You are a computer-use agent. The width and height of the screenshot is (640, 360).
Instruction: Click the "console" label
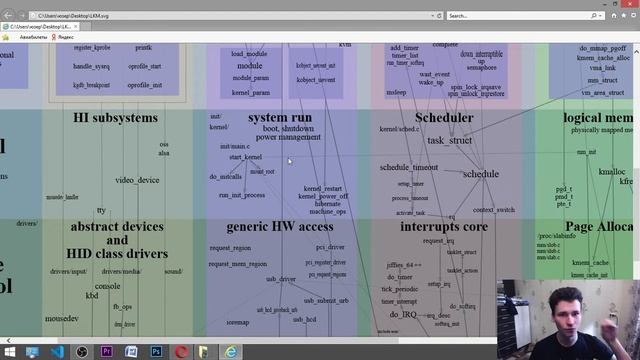click(x=107, y=286)
